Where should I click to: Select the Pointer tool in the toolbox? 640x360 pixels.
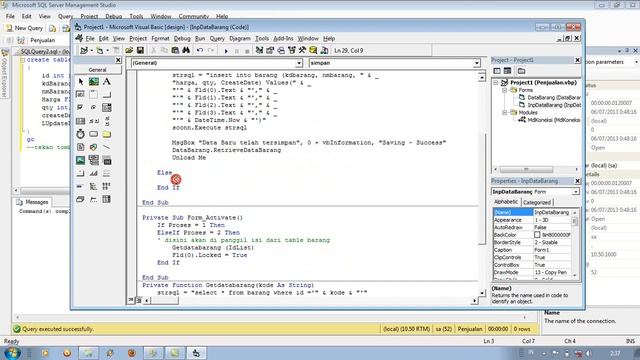(x=80, y=82)
